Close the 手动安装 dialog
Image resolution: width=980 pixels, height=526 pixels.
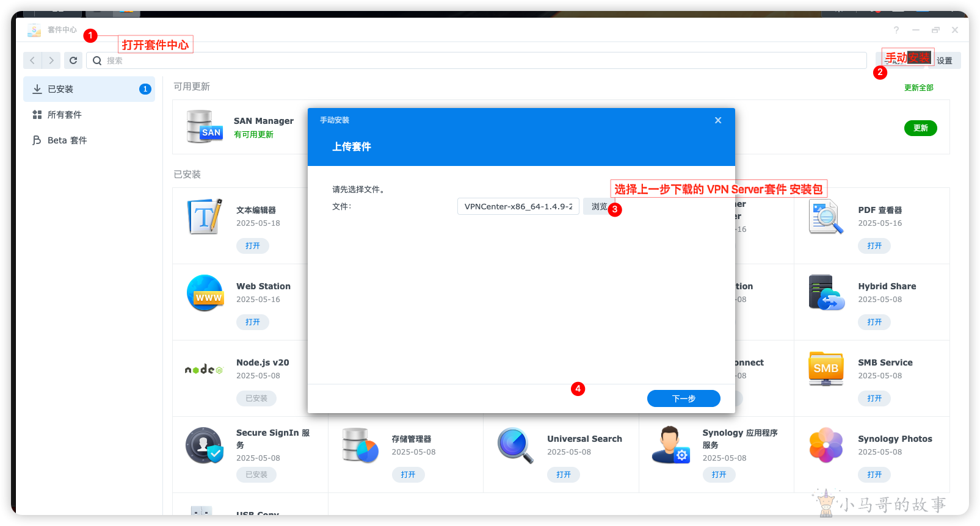pos(718,120)
